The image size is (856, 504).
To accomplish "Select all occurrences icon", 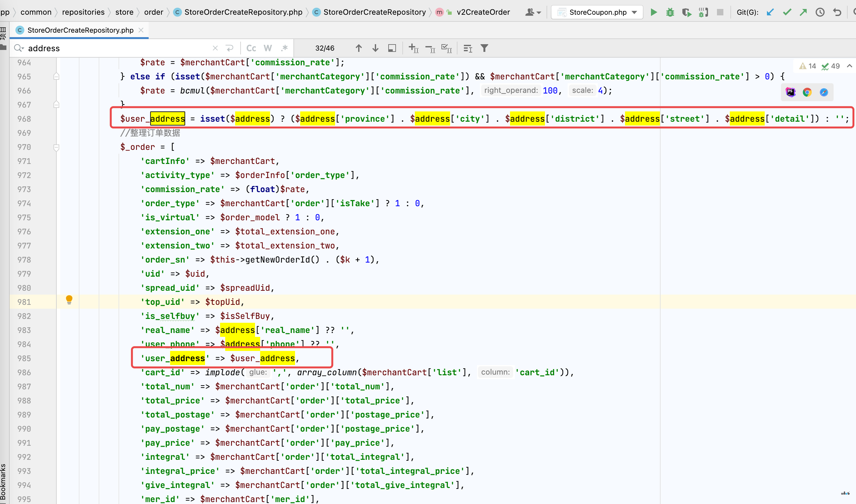I will [x=447, y=49].
